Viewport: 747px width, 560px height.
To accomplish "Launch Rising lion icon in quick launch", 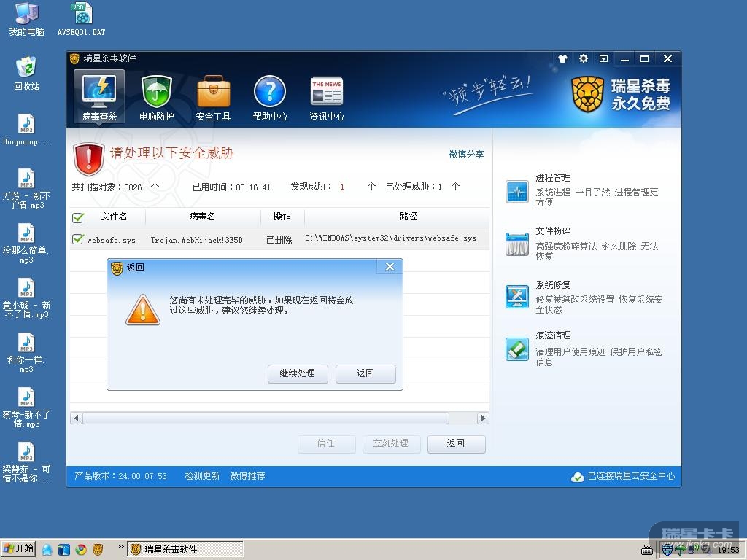I will (98, 550).
